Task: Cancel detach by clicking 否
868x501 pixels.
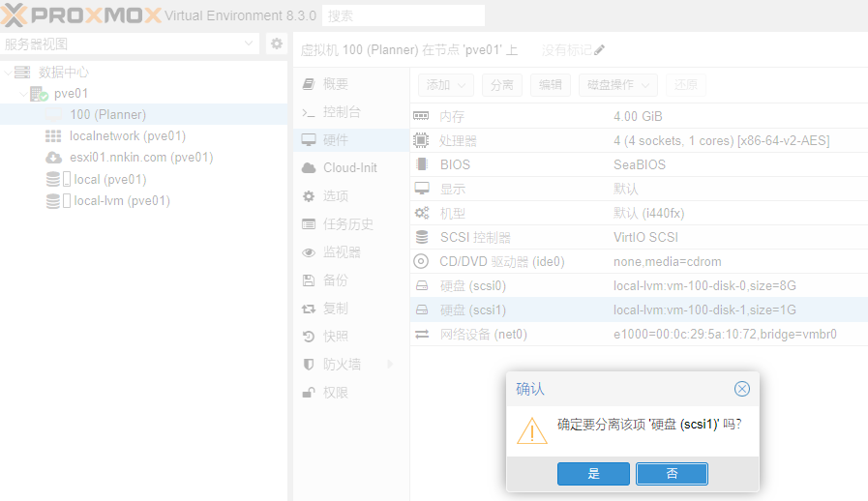Action: pos(672,473)
